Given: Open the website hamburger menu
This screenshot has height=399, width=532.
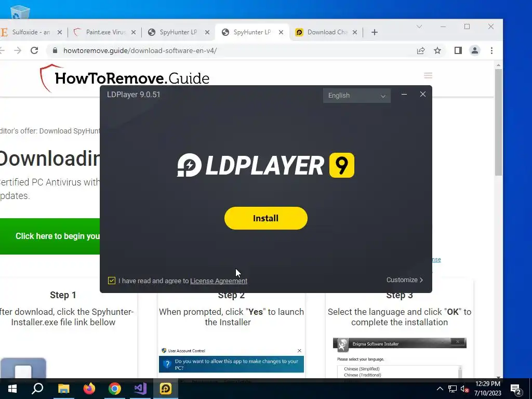Looking at the screenshot, I should click(428, 75).
